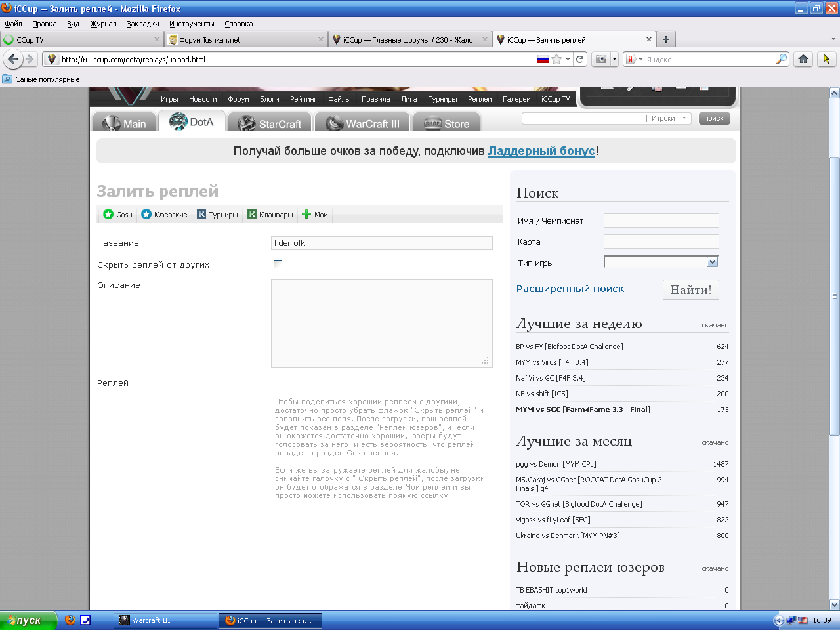The width and height of the screenshot is (840, 630).
Task: Open Firefox home page icon
Action: pos(803,59)
